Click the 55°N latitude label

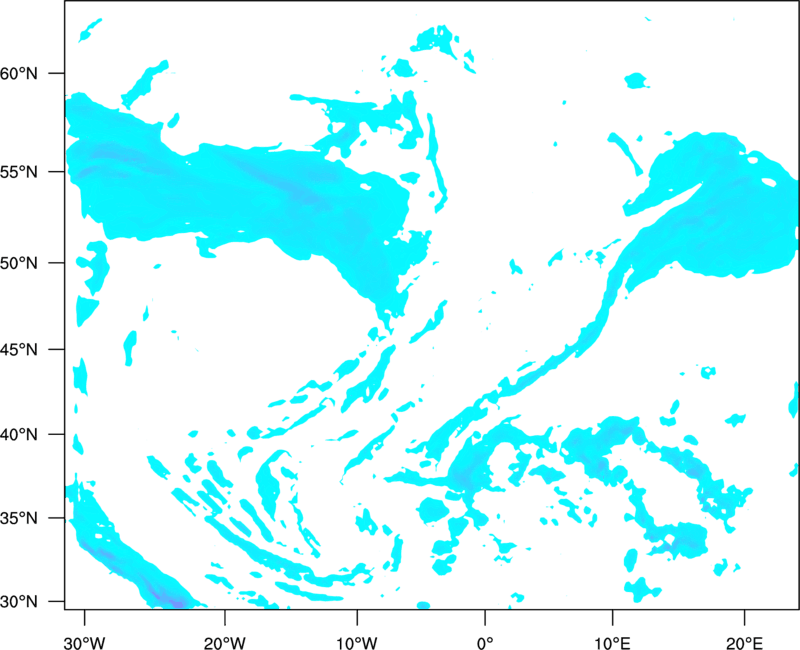click(19, 171)
